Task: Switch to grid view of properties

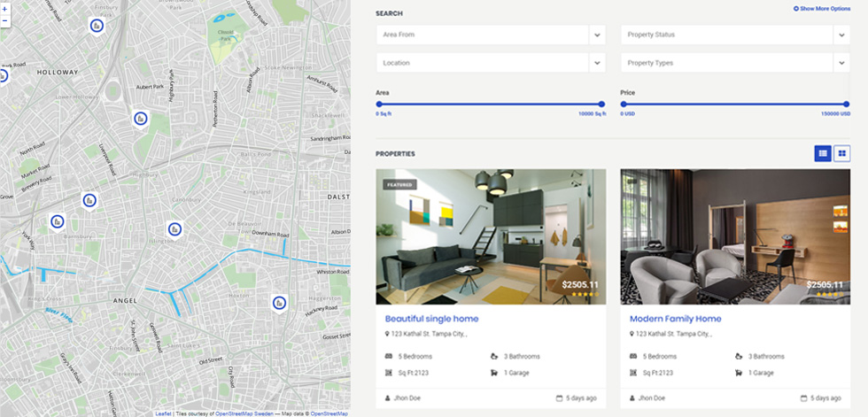Action: click(x=842, y=153)
